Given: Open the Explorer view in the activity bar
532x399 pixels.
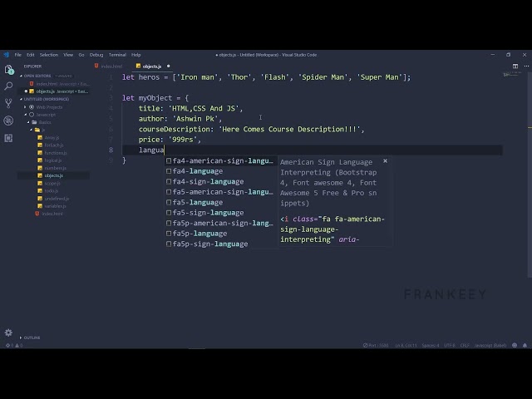Looking at the screenshot, I should [9, 70].
